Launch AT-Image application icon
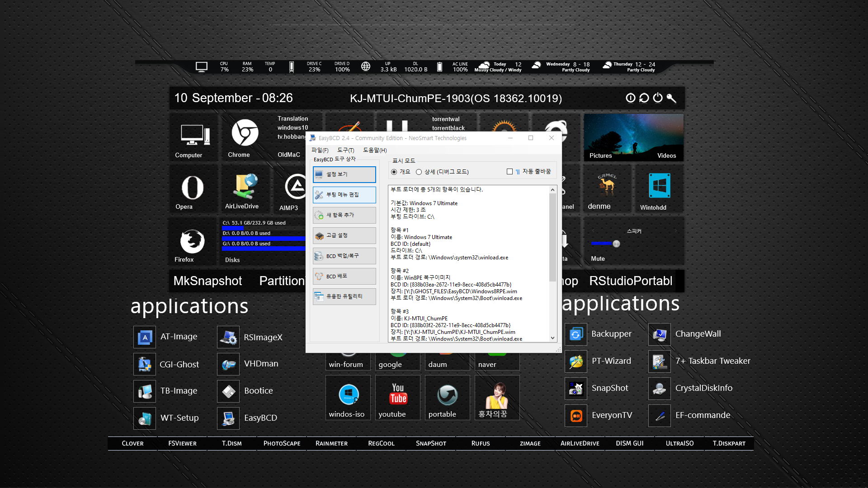This screenshot has height=488, width=868. point(145,337)
